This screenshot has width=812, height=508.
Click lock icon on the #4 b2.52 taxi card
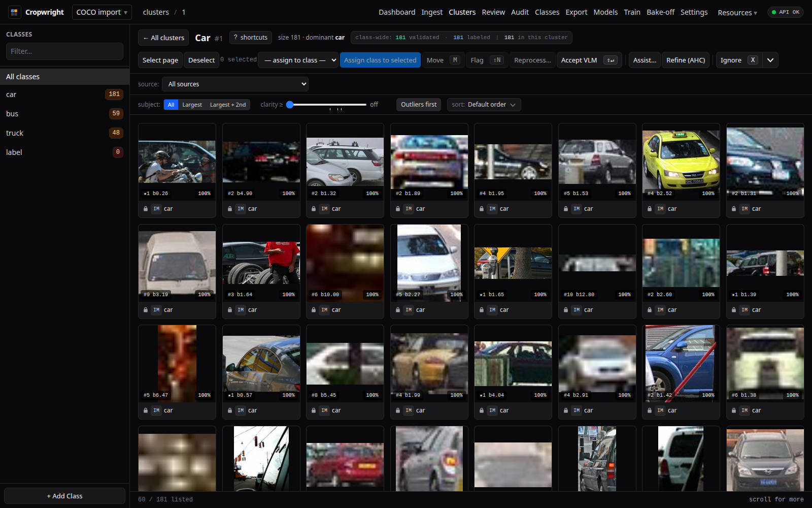(x=650, y=209)
